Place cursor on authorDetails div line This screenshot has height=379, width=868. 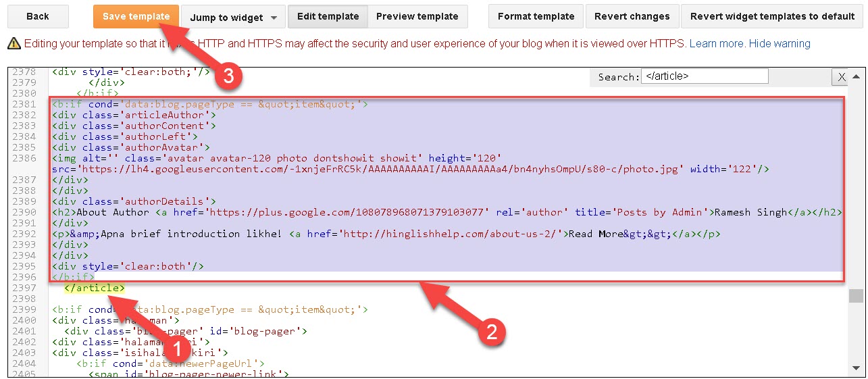pos(134,201)
